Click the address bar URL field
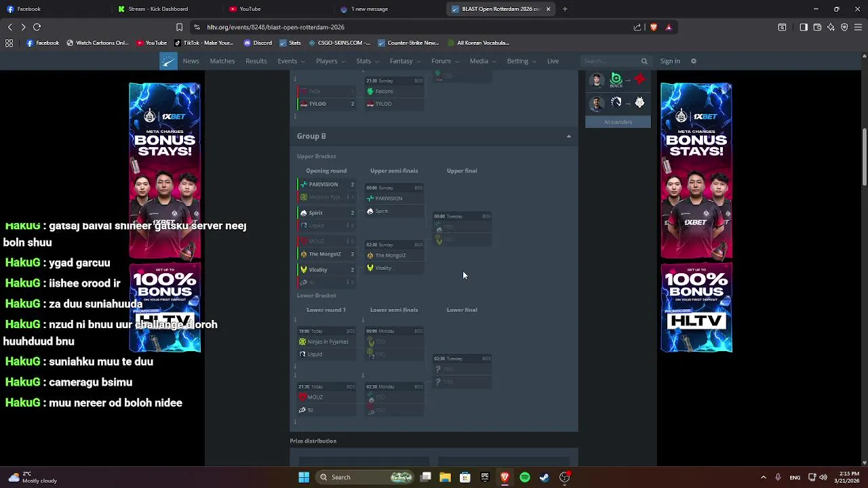This screenshot has width=868, height=488. 407,27
